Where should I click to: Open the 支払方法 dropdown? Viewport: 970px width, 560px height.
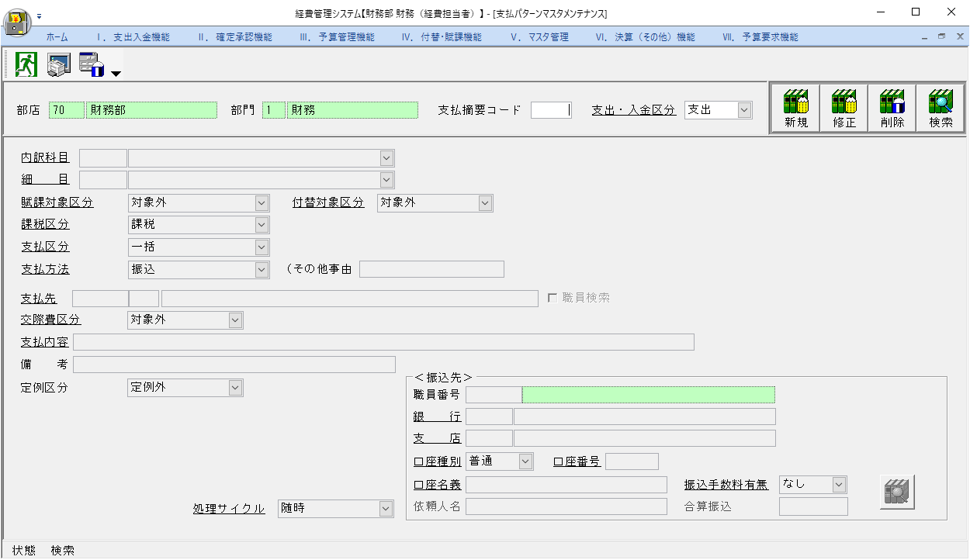coord(262,269)
